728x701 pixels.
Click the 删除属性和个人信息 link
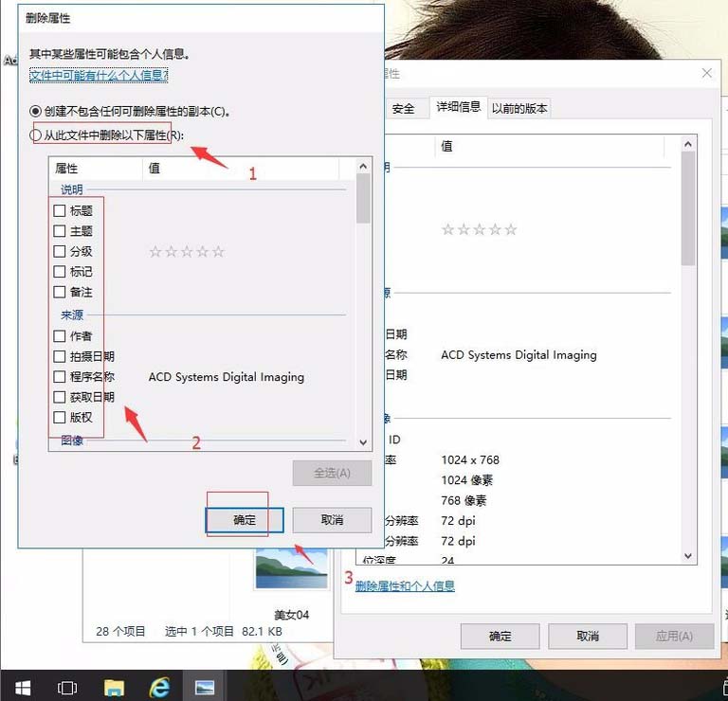click(x=405, y=586)
